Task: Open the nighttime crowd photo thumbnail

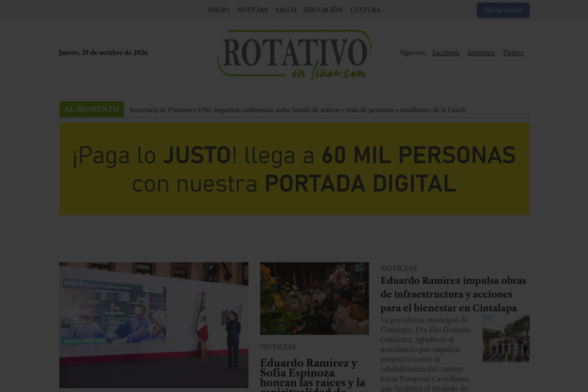Action: point(314,299)
